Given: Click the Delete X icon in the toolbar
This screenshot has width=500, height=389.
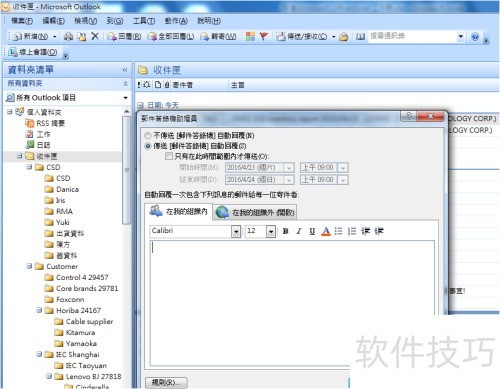Looking at the screenshot, I should point(95,36).
